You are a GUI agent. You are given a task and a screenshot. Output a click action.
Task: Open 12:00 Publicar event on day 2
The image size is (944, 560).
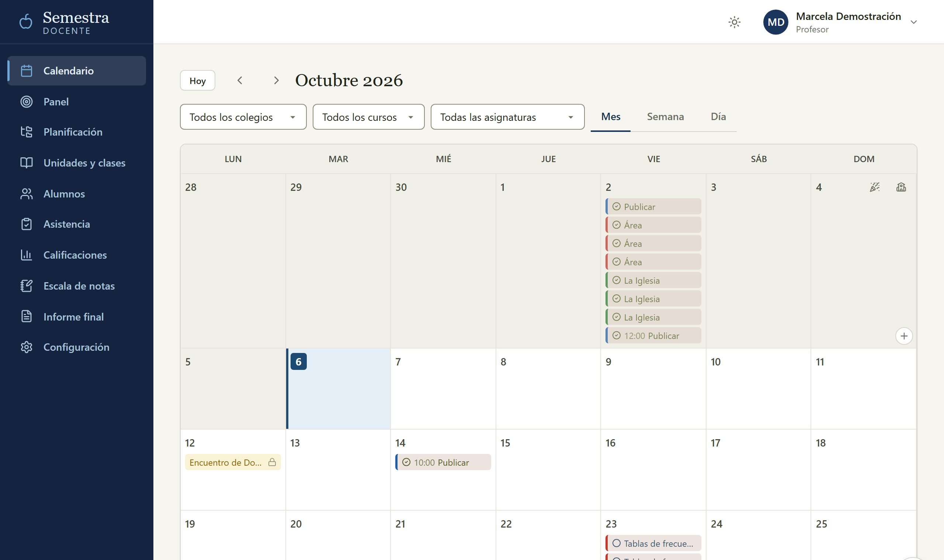653,336
